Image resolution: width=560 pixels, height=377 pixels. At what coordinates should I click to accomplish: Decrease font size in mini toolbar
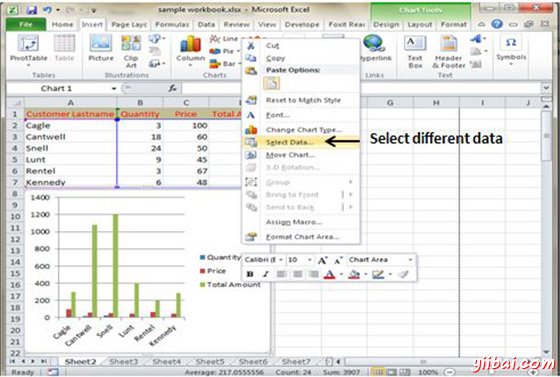coord(338,260)
